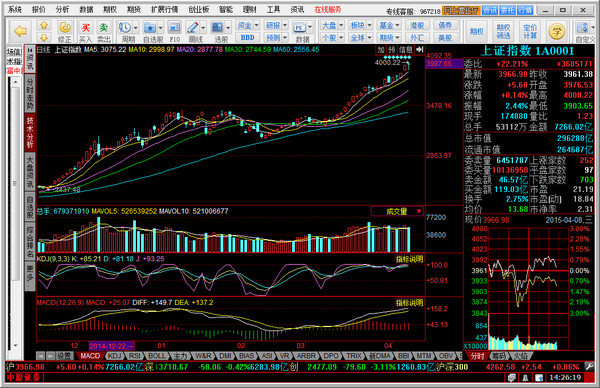
Task: Click the blue window status icon by the clock
Action: tap(539, 378)
